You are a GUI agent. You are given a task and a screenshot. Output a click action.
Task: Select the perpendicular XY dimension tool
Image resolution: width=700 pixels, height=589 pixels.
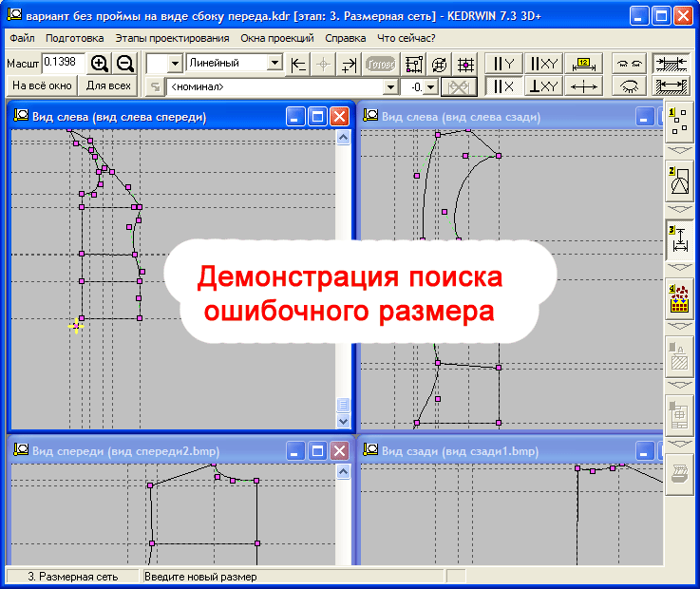543,86
